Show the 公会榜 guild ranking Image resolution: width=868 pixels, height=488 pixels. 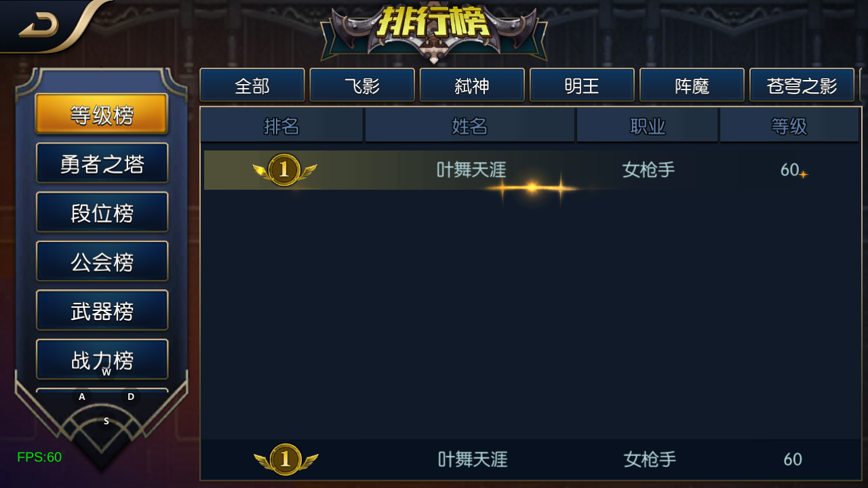(x=102, y=261)
